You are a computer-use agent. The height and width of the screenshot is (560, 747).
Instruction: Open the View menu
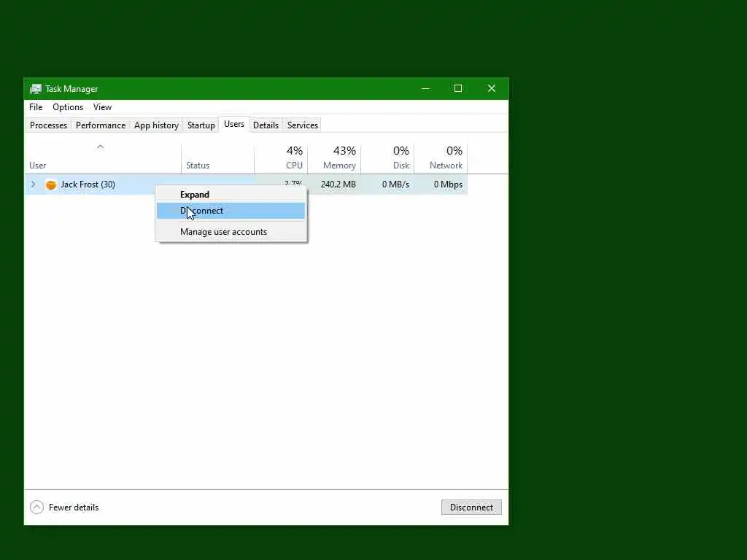click(x=102, y=107)
